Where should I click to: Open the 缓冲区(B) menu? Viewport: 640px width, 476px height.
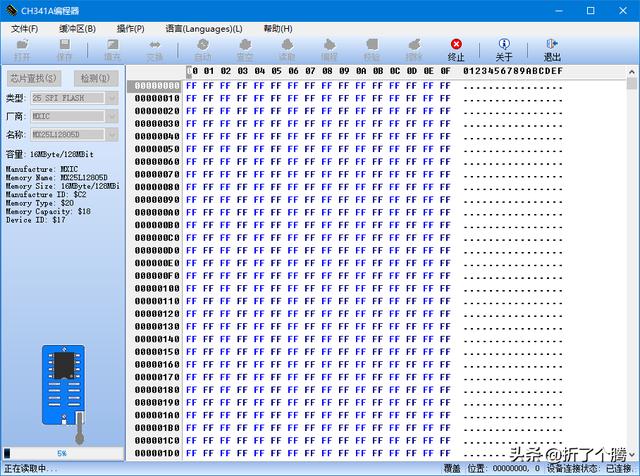78,29
